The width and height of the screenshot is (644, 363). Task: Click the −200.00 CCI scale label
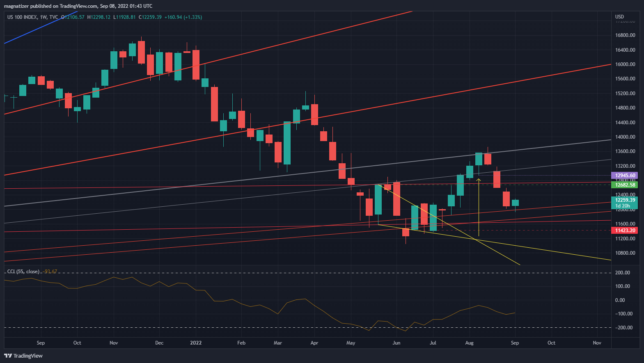623,328
